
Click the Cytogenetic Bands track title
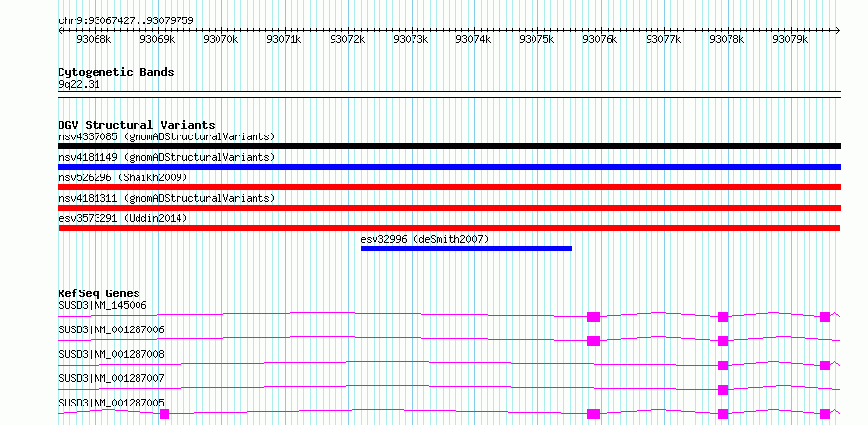point(116,72)
